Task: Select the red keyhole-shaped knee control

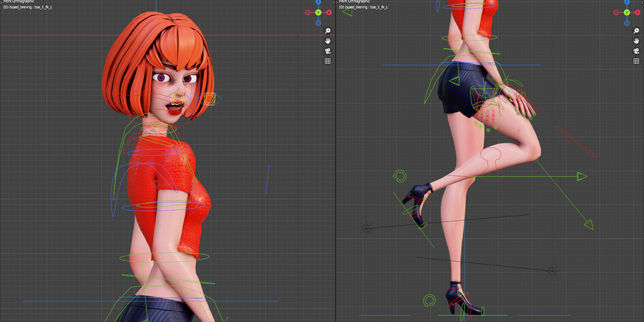Action: click(491, 165)
